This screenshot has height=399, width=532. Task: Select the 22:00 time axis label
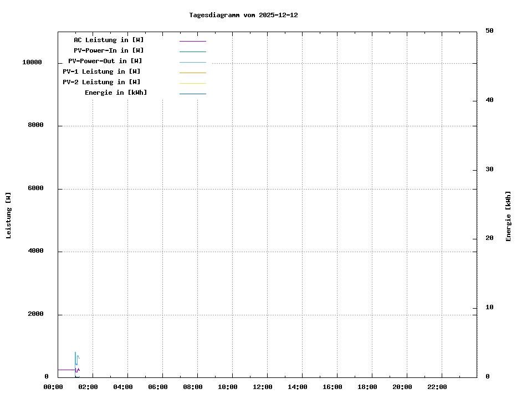click(436, 387)
